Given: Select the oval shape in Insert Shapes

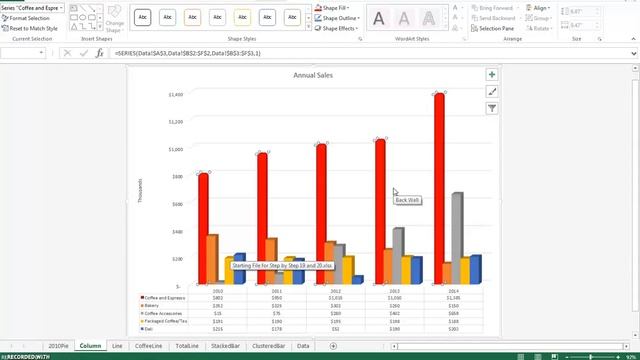Looking at the screenshot, I should [x=82, y=18].
